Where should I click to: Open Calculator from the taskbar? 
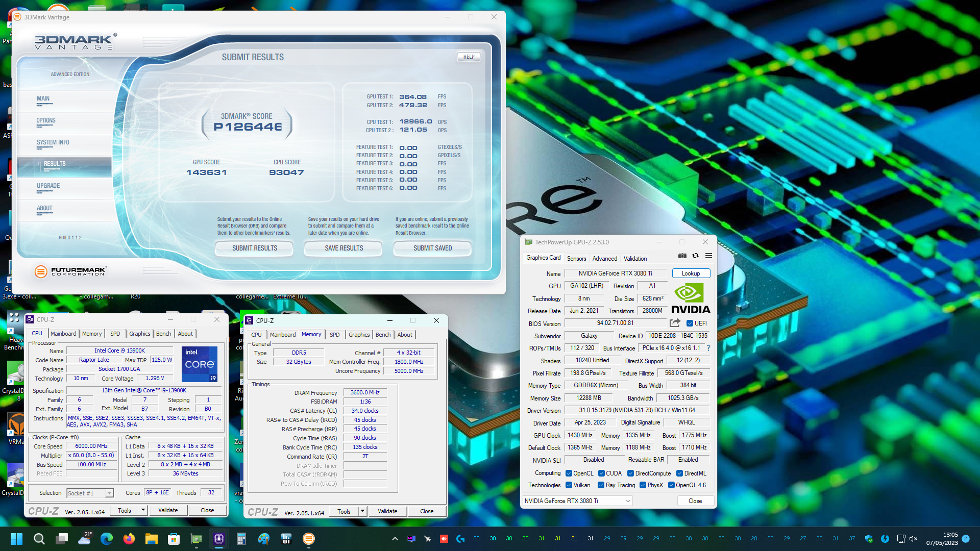241,539
